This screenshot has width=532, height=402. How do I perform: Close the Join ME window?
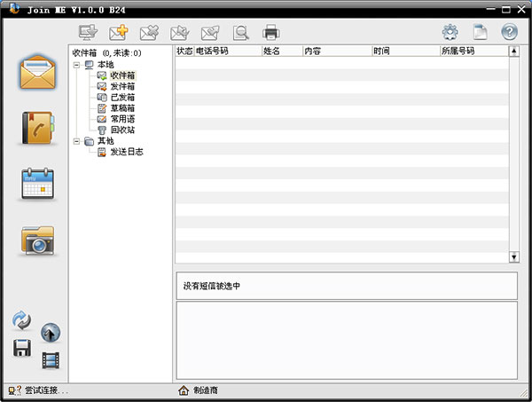tap(521, 9)
